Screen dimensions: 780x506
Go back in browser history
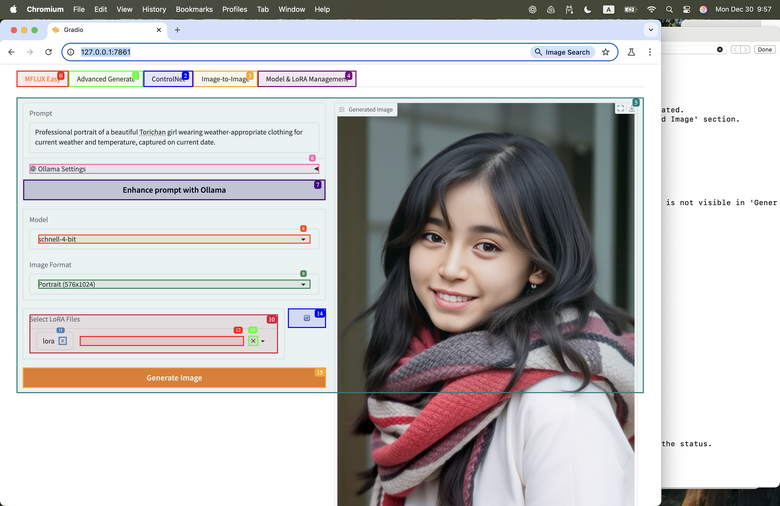tap(11, 52)
